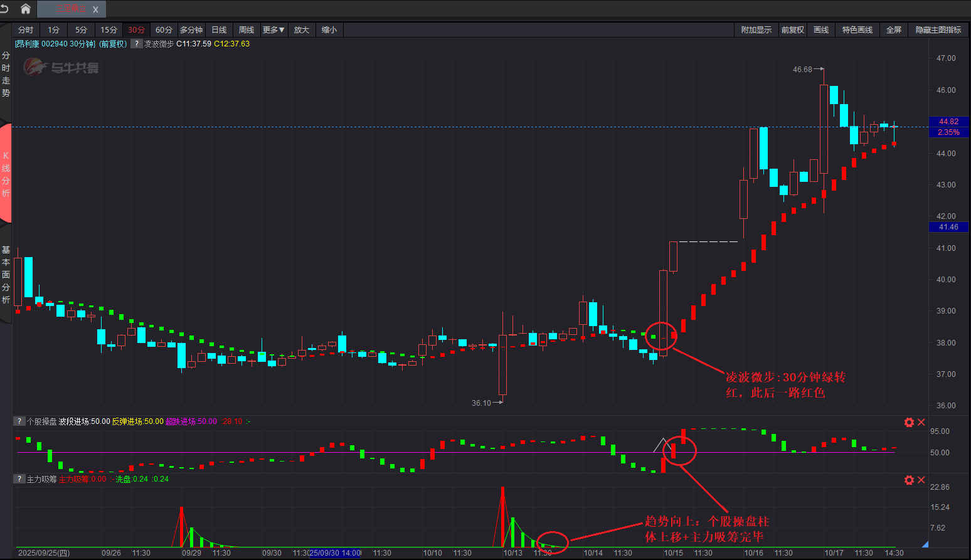Close the 个股操盘 indicator panel
Image resolution: width=971 pixels, height=560 pixels.
(921, 422)
